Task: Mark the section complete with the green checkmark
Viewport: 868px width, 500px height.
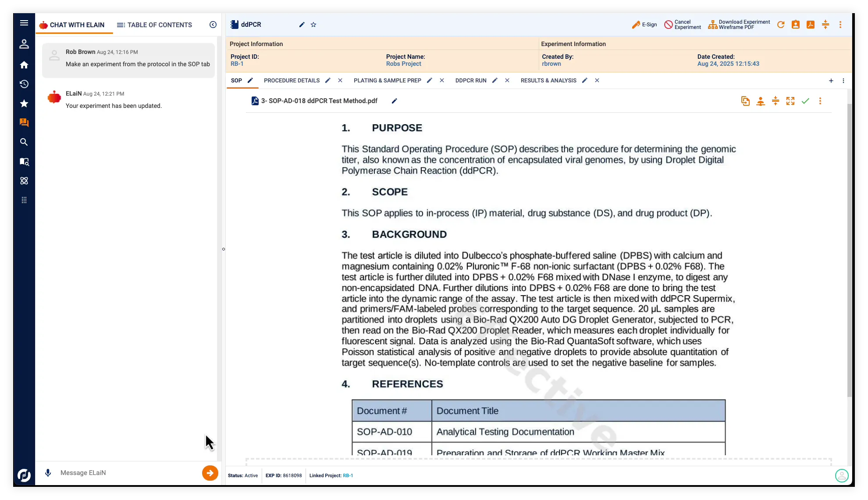Action: (805, 101)
